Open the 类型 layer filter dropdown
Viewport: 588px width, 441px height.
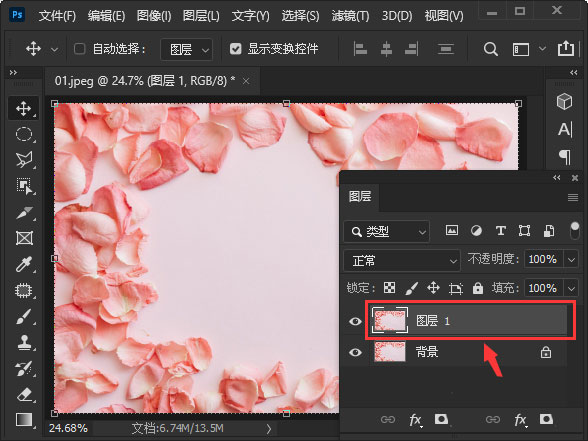click(386, 231)
